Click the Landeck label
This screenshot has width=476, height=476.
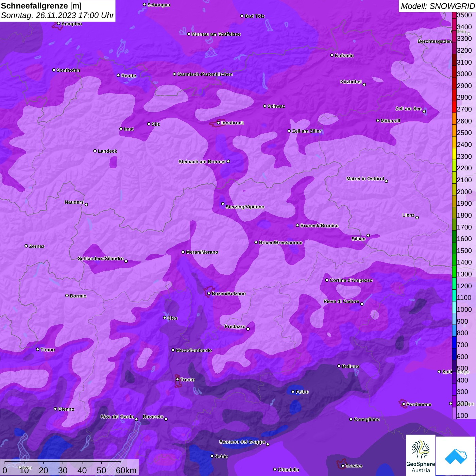(x=107, y=151)
